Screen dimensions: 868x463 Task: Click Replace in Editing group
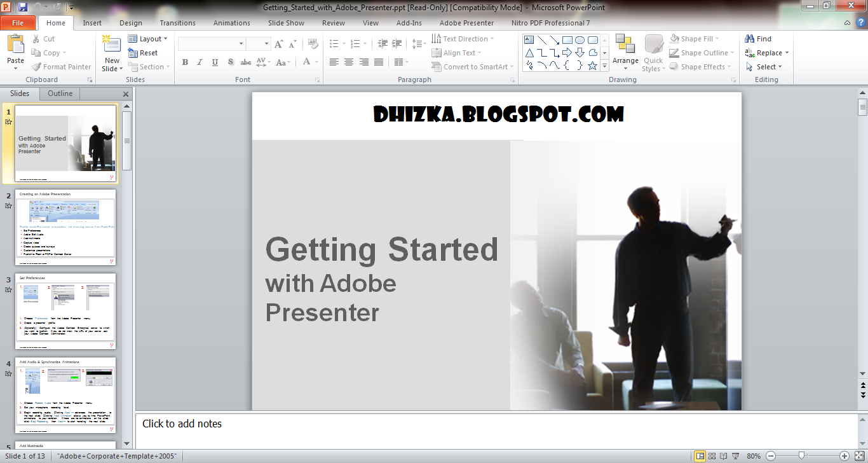[766, 53]
